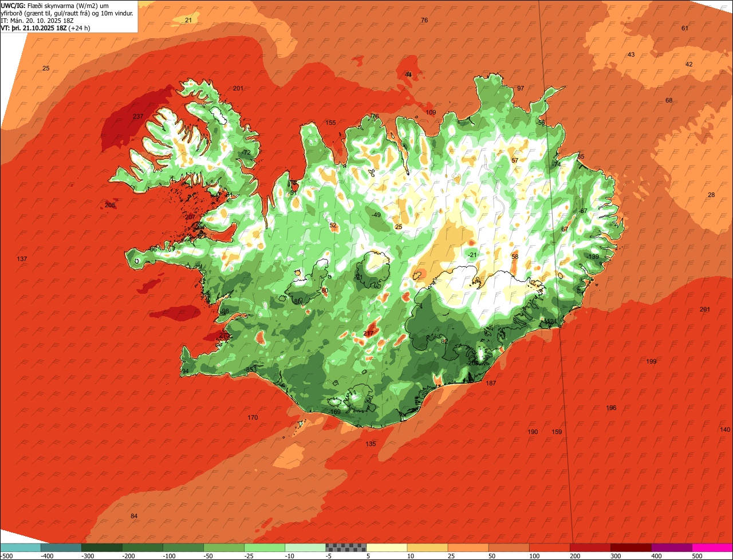This screenshot has height=560, width=733.
Task: Click the value 121 on the southeast coast
Action: [x=551, y=321]
